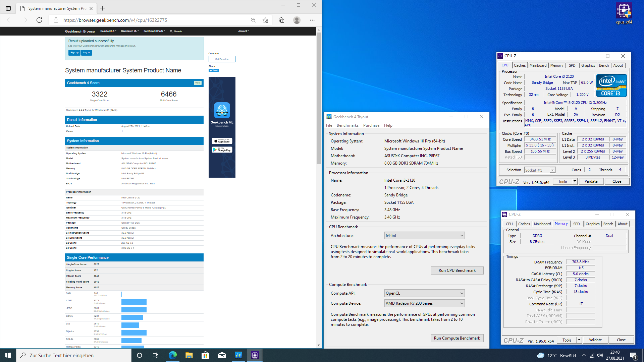
Task: Open Task View on taskbar
Action: (x=156, y=355)
